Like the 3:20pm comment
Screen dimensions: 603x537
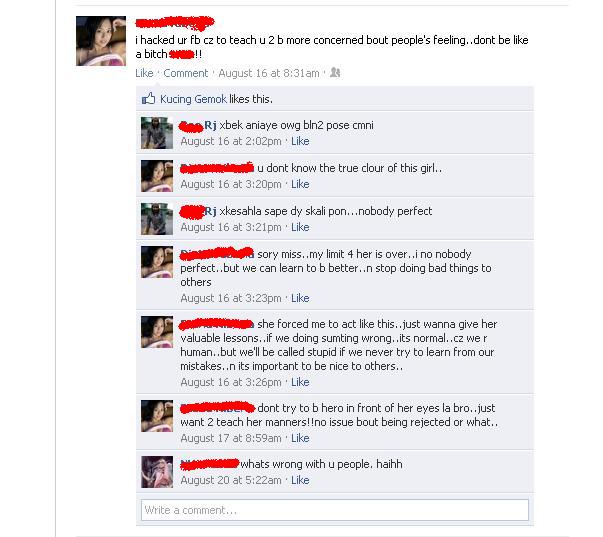300,184
